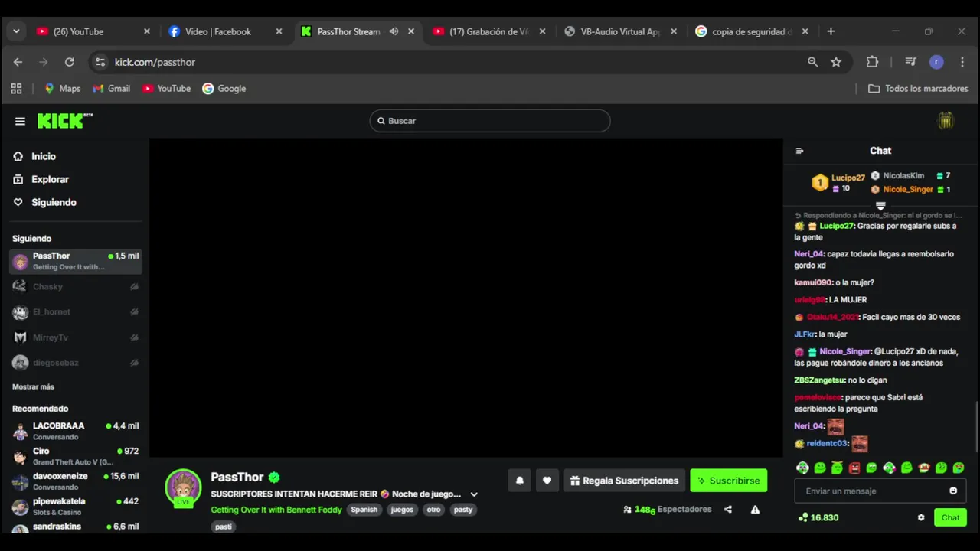Click Getting Over It with Bennett Foddy category link
980x551 pixels.
coord(276,510)
